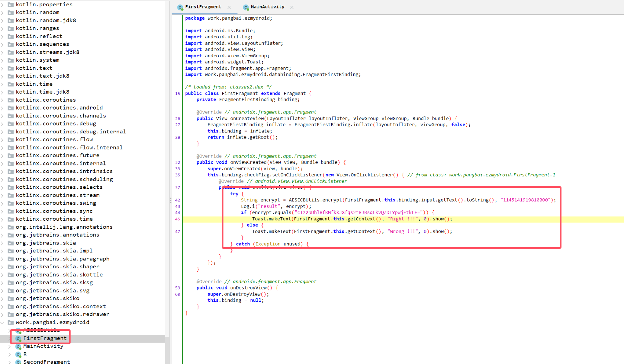Click the SecondFragment class icon in tree
Image resolution: width=624 pixels, height=364 pixels.
coord(19,362)
